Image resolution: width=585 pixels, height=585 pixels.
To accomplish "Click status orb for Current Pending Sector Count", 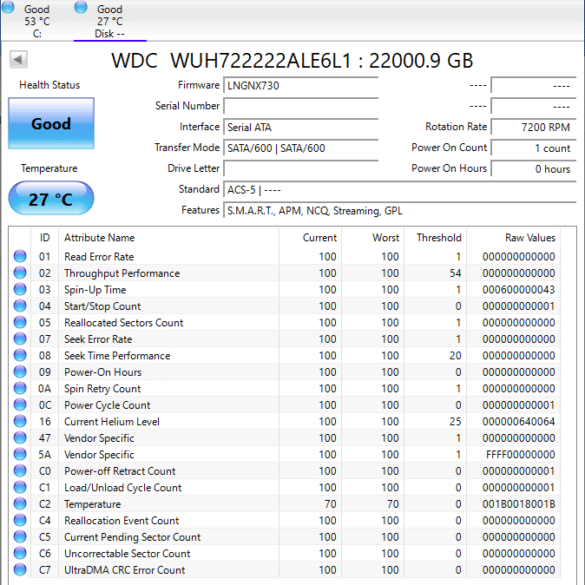I will tap(20, 536).
